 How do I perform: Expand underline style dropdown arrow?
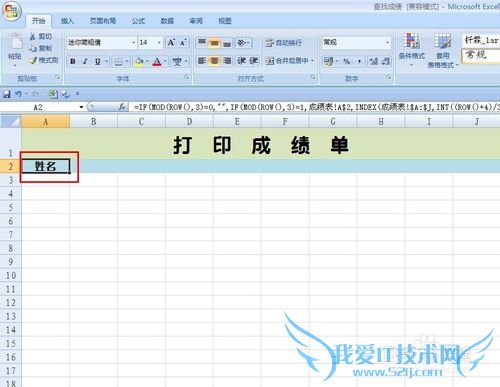coord(106,62)
